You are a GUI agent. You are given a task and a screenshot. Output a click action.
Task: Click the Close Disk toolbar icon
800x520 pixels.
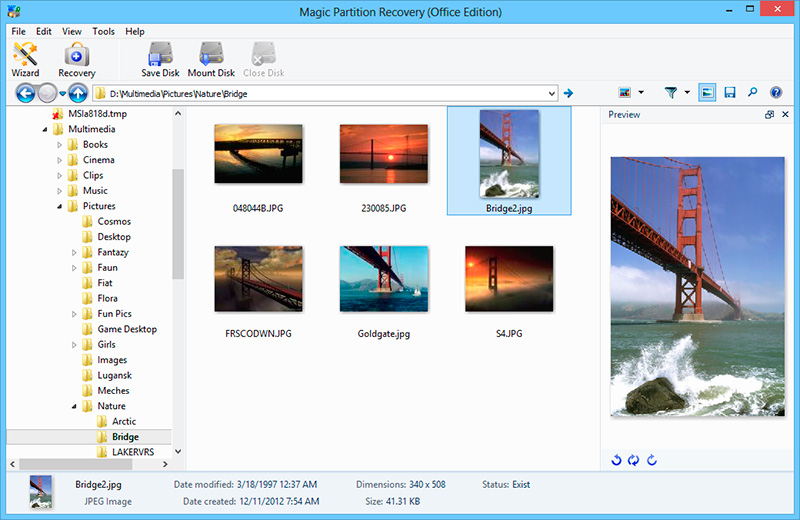click(264, 60)
